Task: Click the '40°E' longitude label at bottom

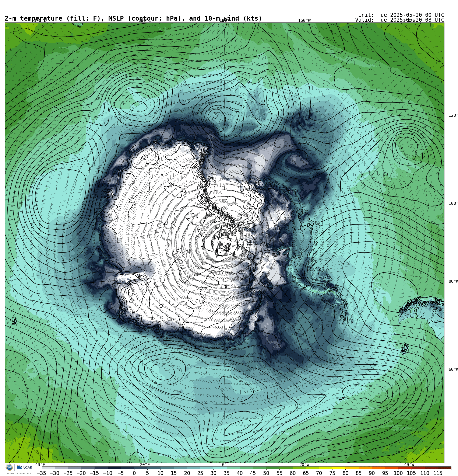Action: point(40,465)
